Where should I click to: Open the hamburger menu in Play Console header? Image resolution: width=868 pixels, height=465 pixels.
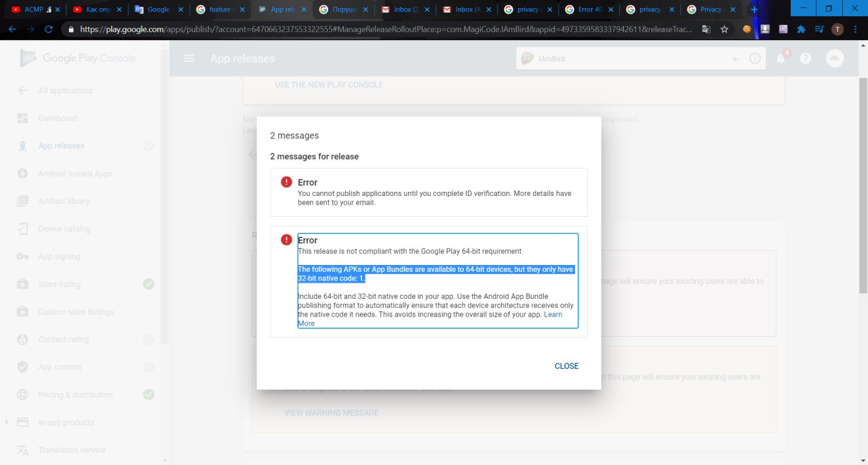pos(189,59)
